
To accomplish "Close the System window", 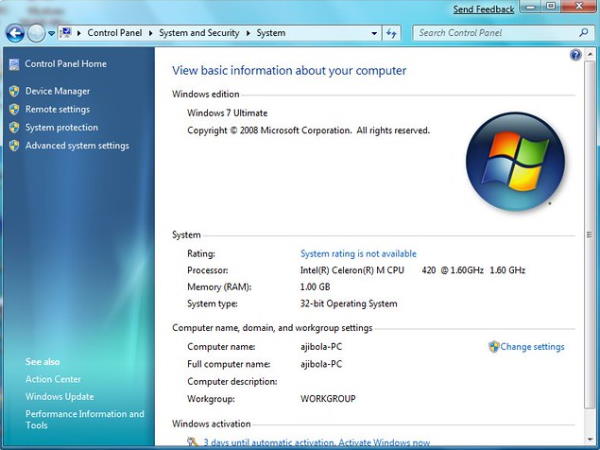I will [579, 7].
